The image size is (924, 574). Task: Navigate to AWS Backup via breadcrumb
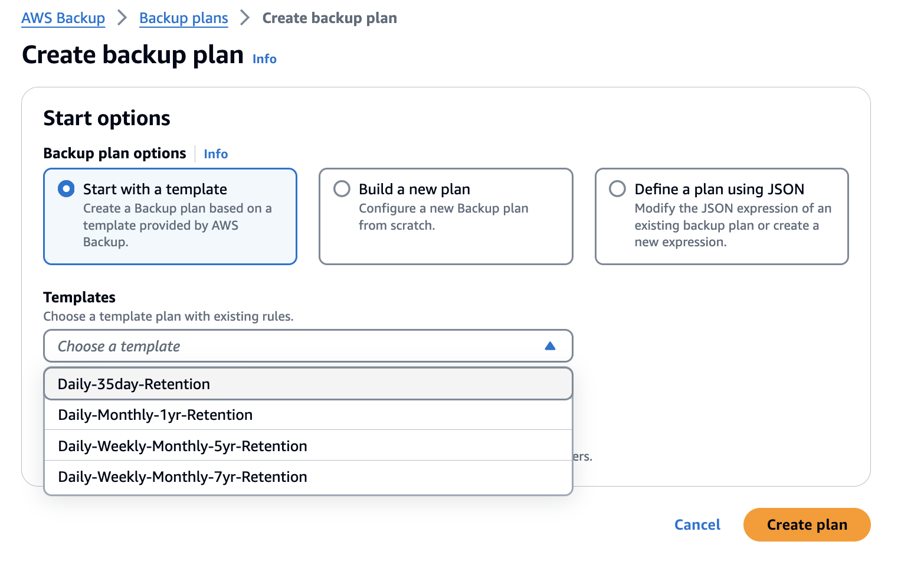coord(63,18)
